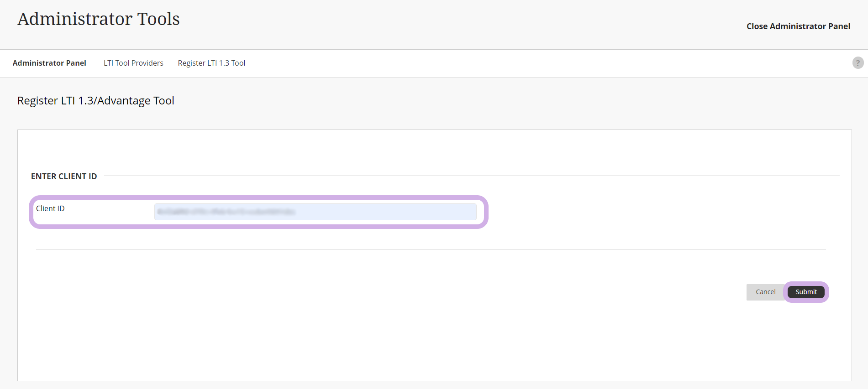This screenshot has width=868, height=389.
Task: Click the Register LTI 1.3/Advantage Tool heading
Action: [x=96, y=101]
